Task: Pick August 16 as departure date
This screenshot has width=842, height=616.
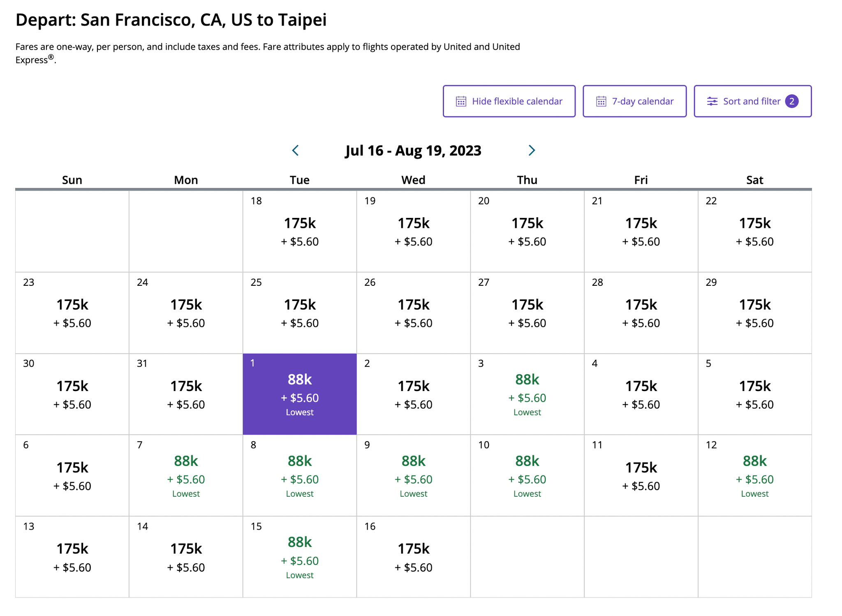Action: point(413,555)
